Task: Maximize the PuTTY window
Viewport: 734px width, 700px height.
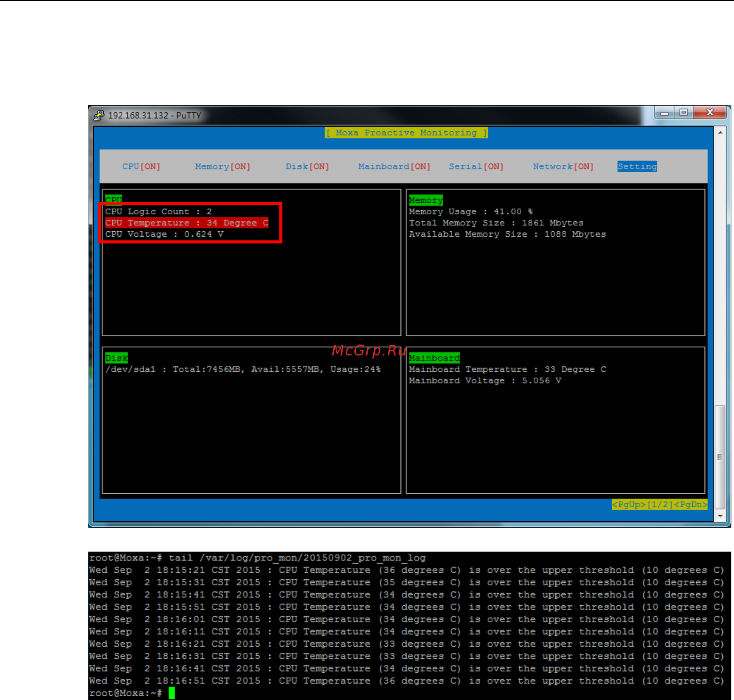Action: pos(684,112)
